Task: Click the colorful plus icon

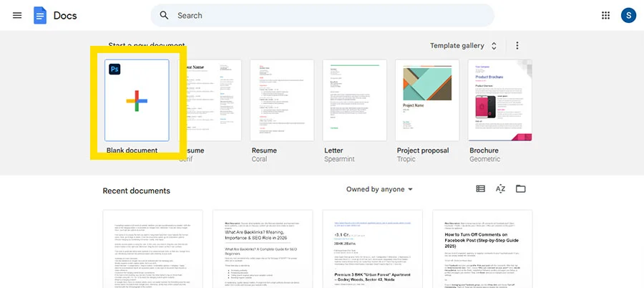Action: click(x=137, y=101)
